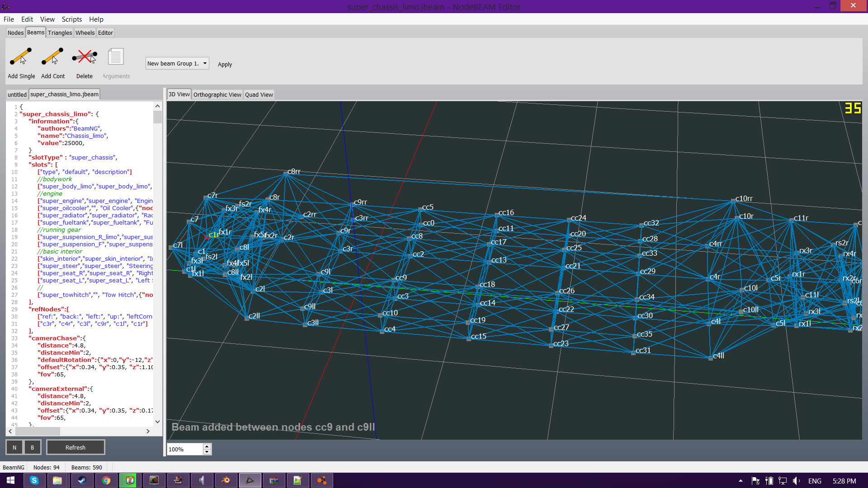
Task: Open Chrome from the taskbar
Action: 106,480
